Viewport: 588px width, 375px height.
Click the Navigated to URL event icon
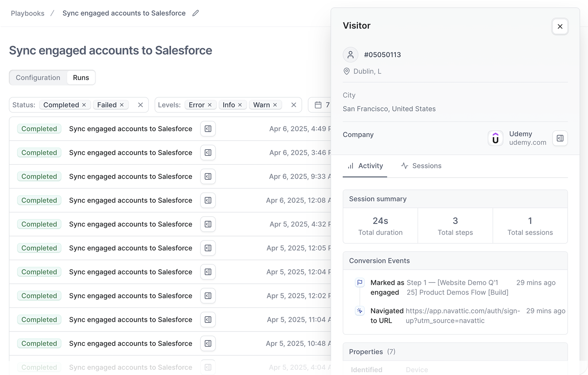pyautogui.click(x=360, y=311)
